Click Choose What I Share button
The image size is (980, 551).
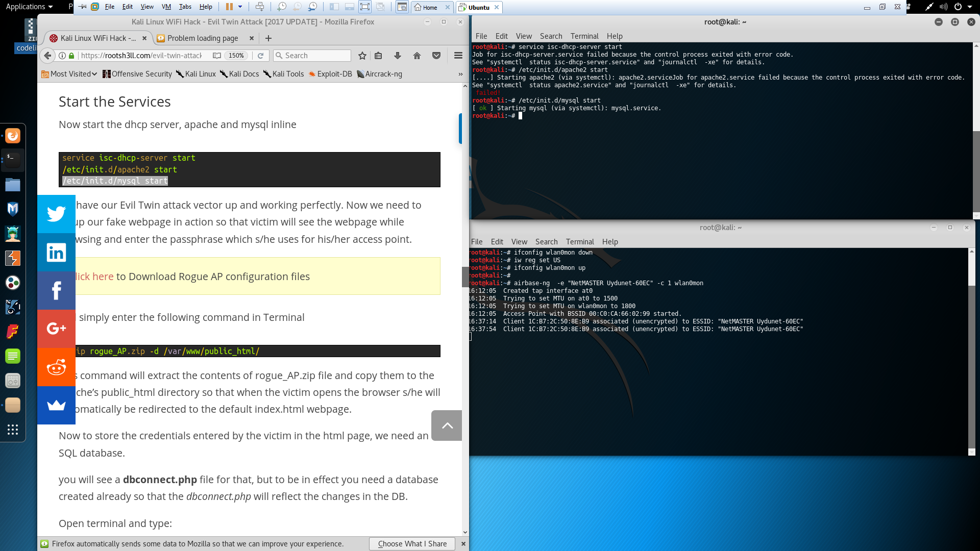click(x=412, y=544)
